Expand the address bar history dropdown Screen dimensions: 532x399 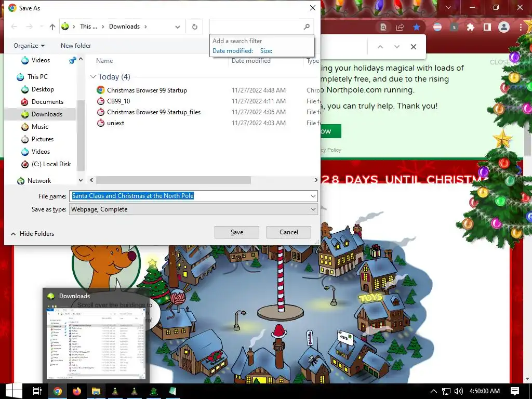(178, 27)
